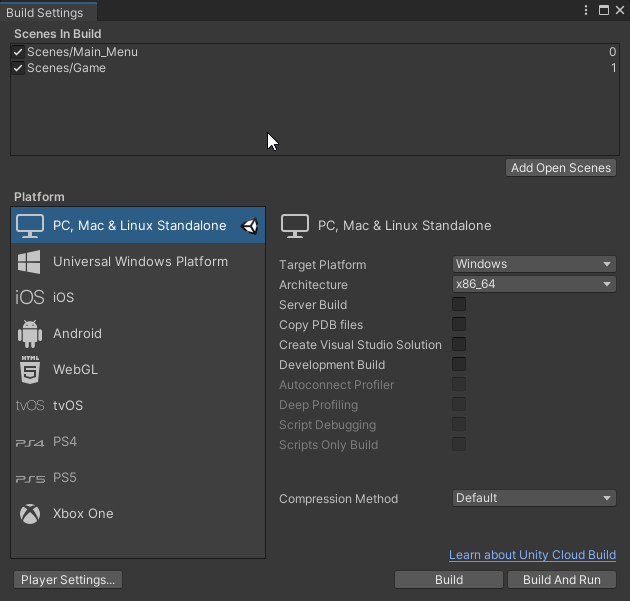Toggle the Script Debugging checkbox

click(459, 424)
